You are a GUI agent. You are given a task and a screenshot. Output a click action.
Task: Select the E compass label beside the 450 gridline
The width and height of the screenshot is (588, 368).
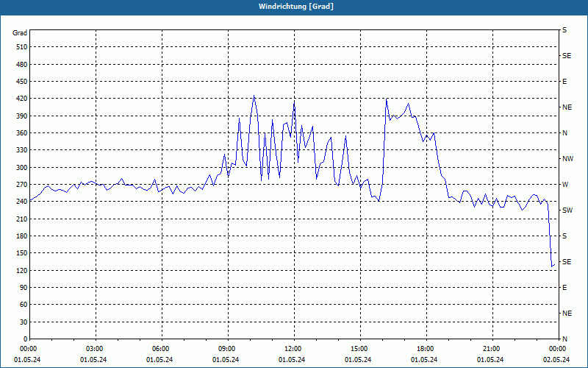coord(564,82)
